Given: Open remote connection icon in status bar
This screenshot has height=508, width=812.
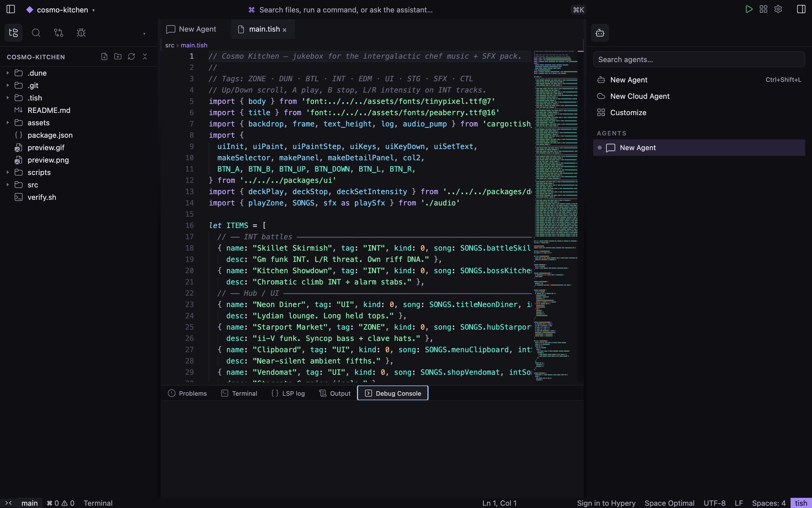Looking at the screenshot, I should pyautogui.click(x=8, y=503).
